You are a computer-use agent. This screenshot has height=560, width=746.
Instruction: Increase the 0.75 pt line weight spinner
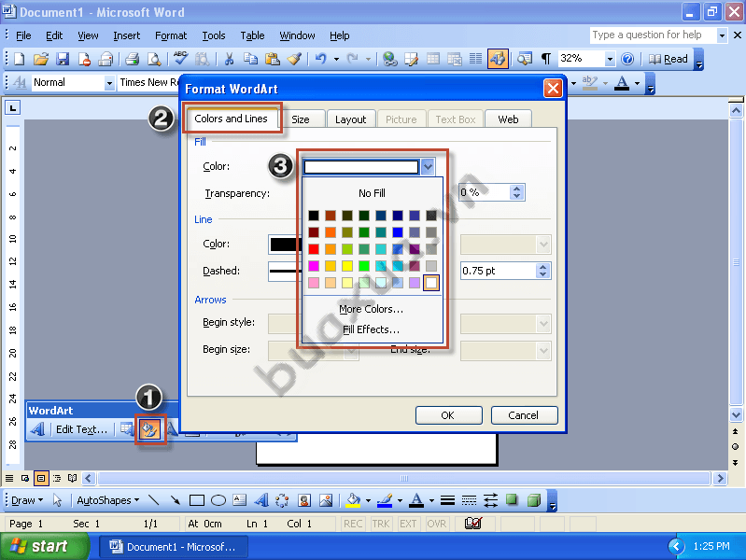point(542,267)
